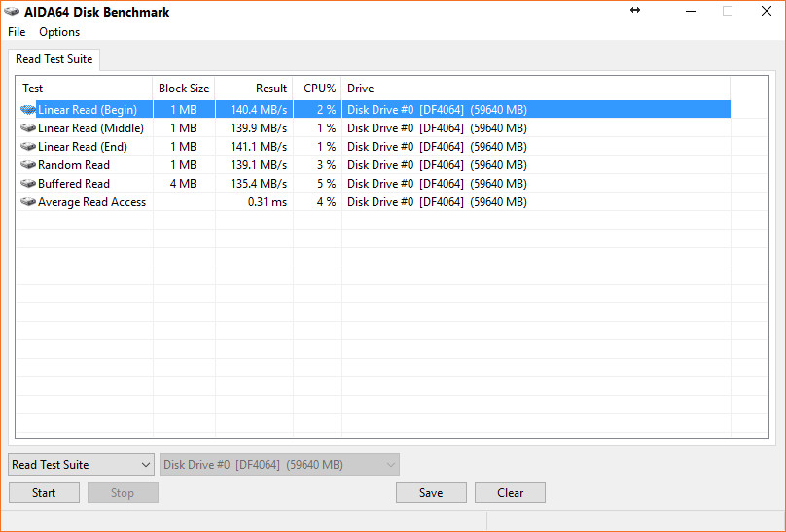
Task: Click the greyed-out Stop button
Action: pyautogui.click(x=123, y=492)
